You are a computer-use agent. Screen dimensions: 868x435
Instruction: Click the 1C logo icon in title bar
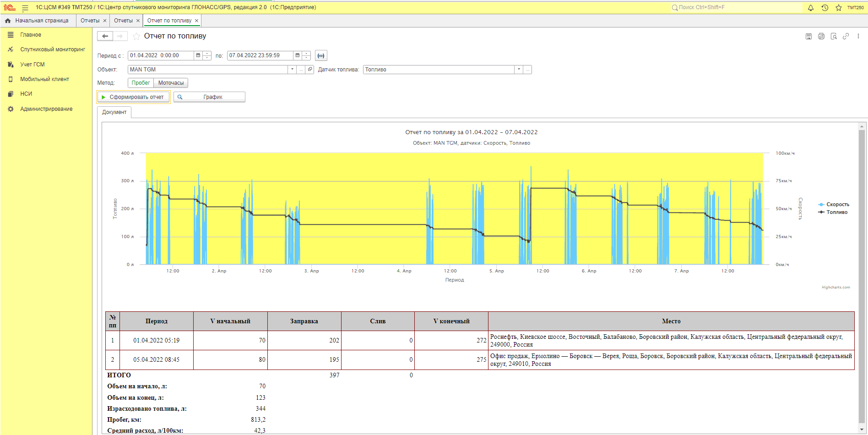10,8
